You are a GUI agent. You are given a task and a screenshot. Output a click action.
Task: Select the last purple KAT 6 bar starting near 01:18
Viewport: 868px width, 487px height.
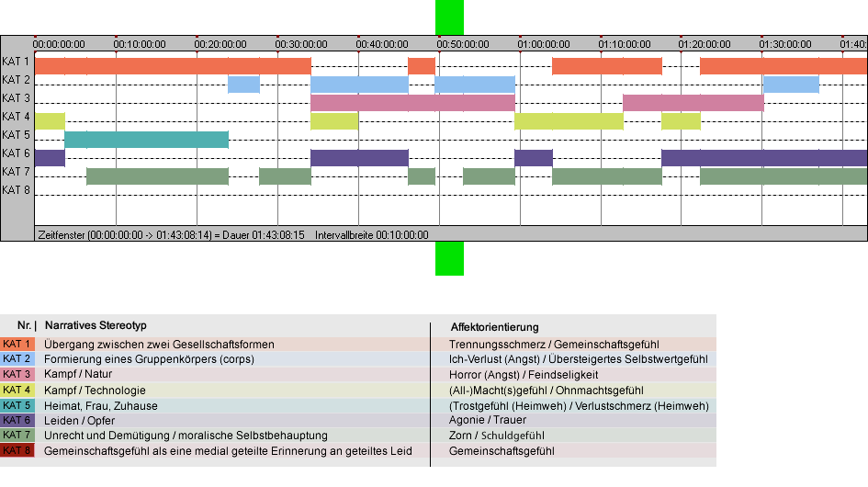764,158
